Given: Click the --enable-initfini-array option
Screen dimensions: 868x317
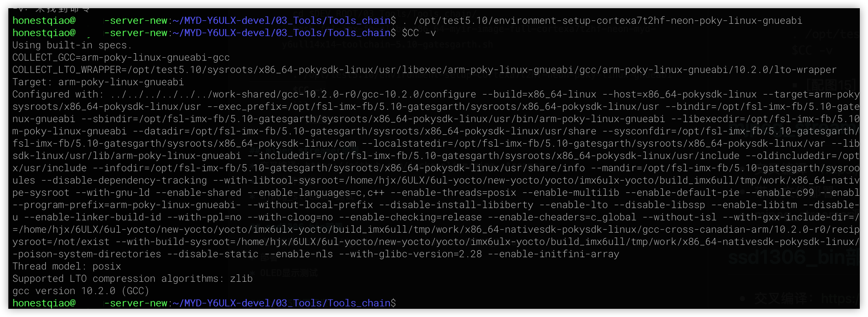Looking at the screenshot, I should 553,254.
